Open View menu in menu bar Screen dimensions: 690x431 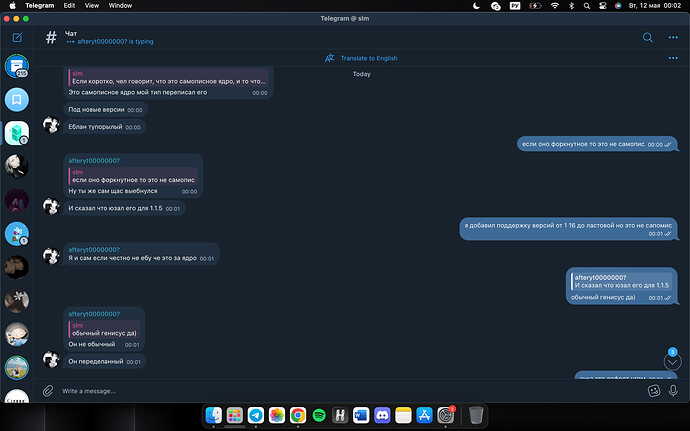[92, 6]
